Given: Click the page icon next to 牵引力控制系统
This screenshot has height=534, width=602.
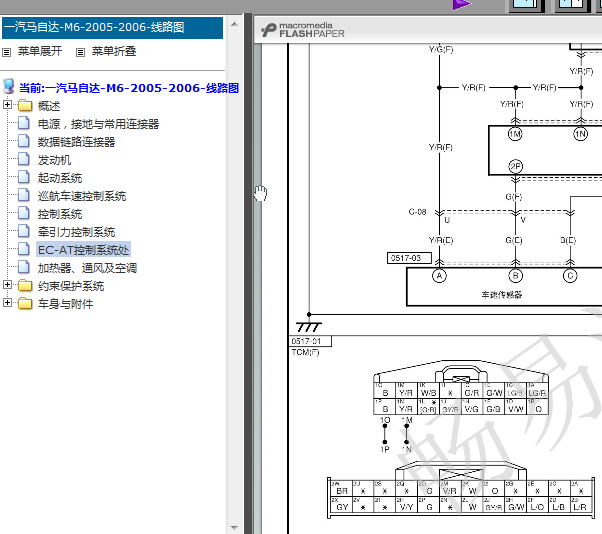Looking at the screenshot, I should [x=24, y=231].
